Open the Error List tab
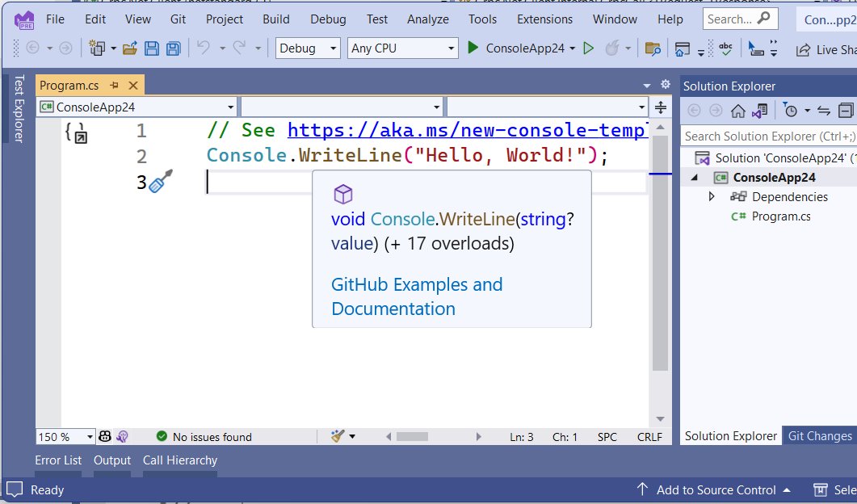 58,460
